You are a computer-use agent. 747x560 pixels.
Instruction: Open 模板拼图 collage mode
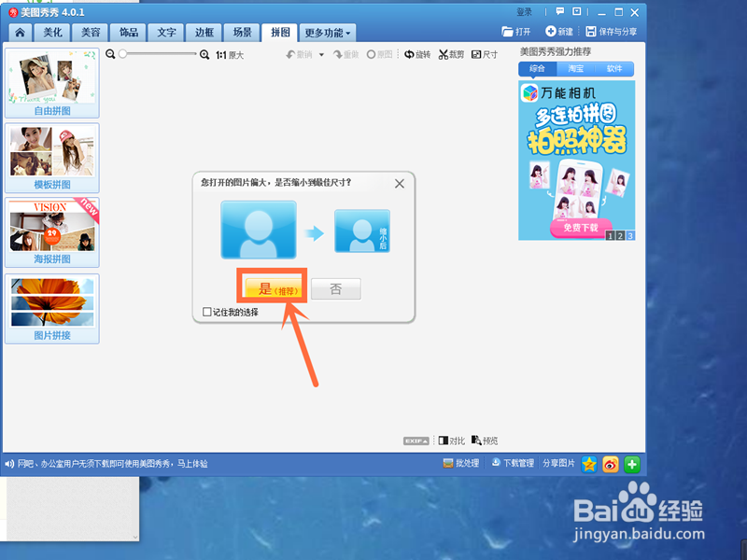coord(52,158)
